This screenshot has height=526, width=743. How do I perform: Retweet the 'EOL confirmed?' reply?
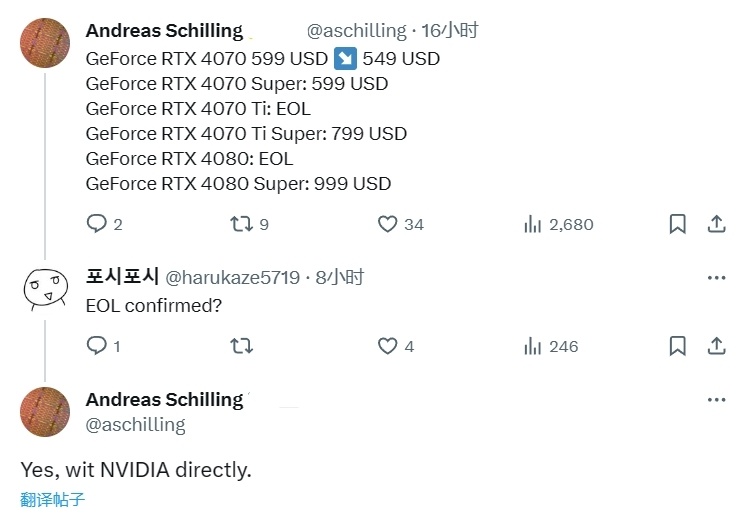click(241, 346)
